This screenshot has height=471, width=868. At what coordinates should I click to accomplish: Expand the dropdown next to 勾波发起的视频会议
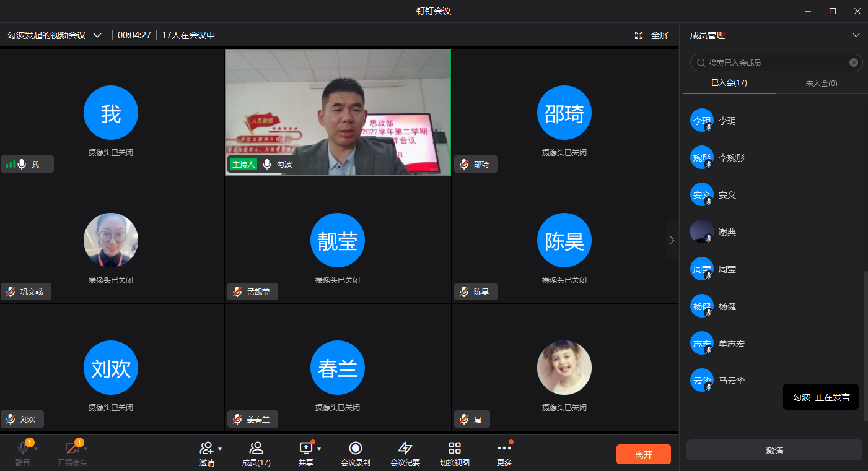tap(97, 35)
